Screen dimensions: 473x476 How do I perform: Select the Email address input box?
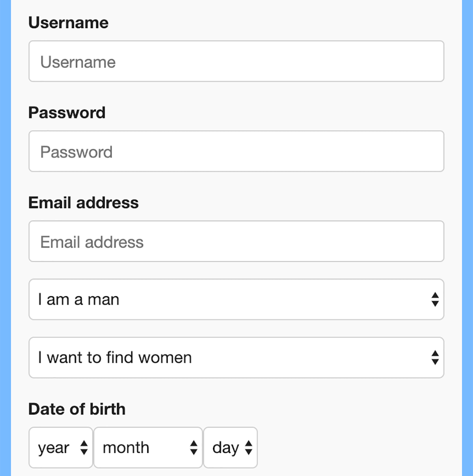pyautogui.click(x=236, y=241)
